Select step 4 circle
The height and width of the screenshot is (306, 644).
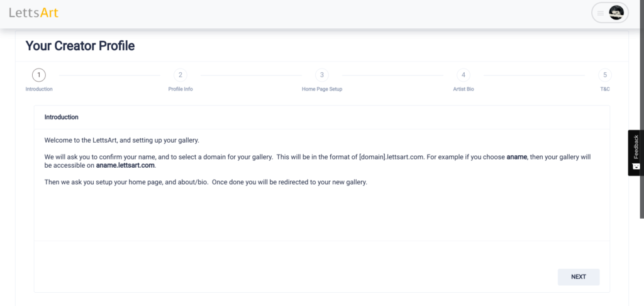464,75
